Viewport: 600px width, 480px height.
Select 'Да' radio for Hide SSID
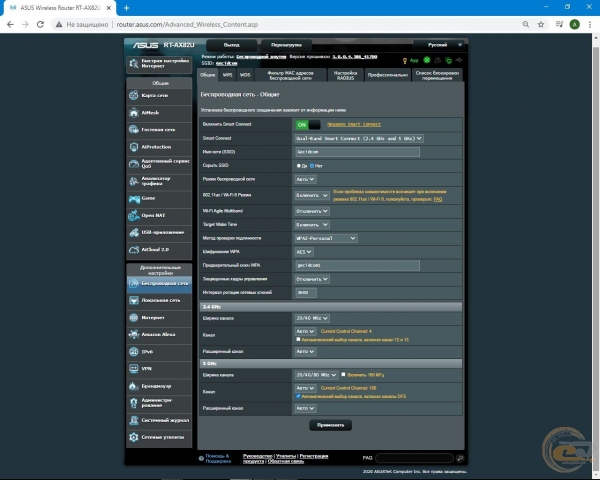[298, 166]
